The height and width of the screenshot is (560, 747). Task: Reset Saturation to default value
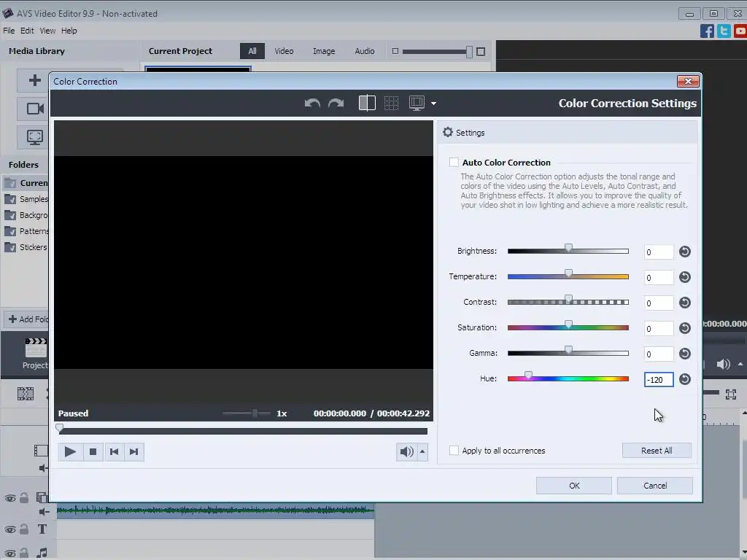(684, 328)
